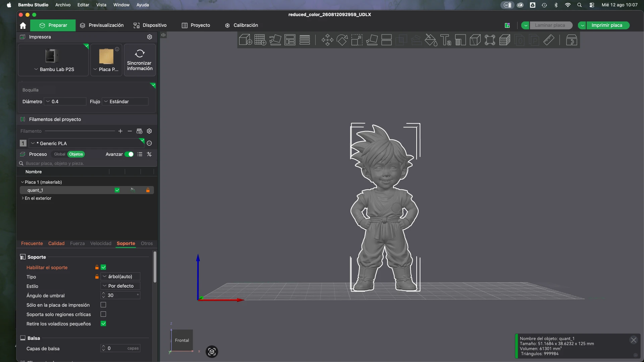Open Imprimir placa dropdown arrow

pyautogui.click(x=582, y=25)
